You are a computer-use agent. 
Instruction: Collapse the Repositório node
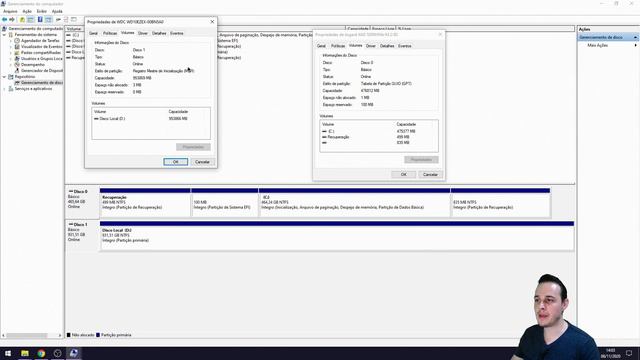[4, 77]
